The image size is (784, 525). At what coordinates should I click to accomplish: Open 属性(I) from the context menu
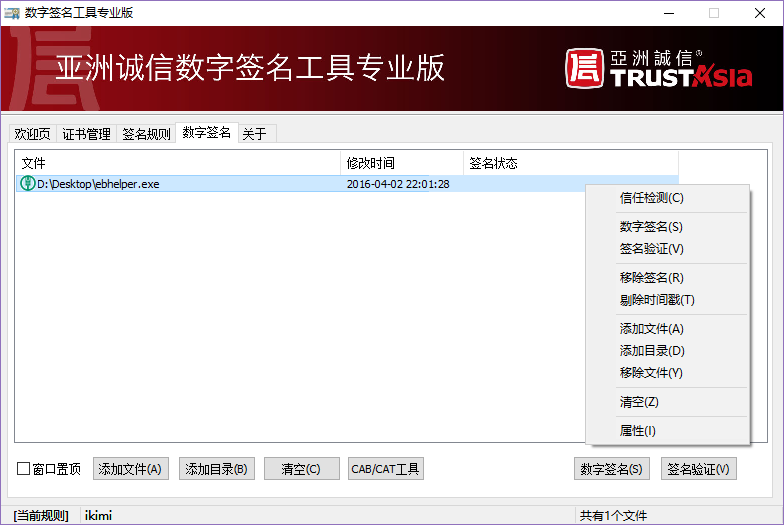click(x=667, y=430)
